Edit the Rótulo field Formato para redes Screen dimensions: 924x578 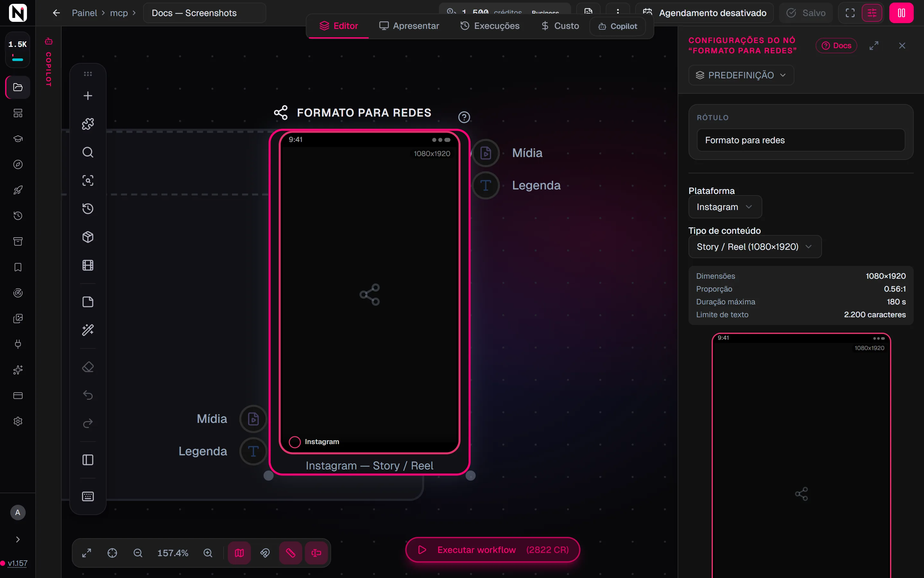coord(801,140)
